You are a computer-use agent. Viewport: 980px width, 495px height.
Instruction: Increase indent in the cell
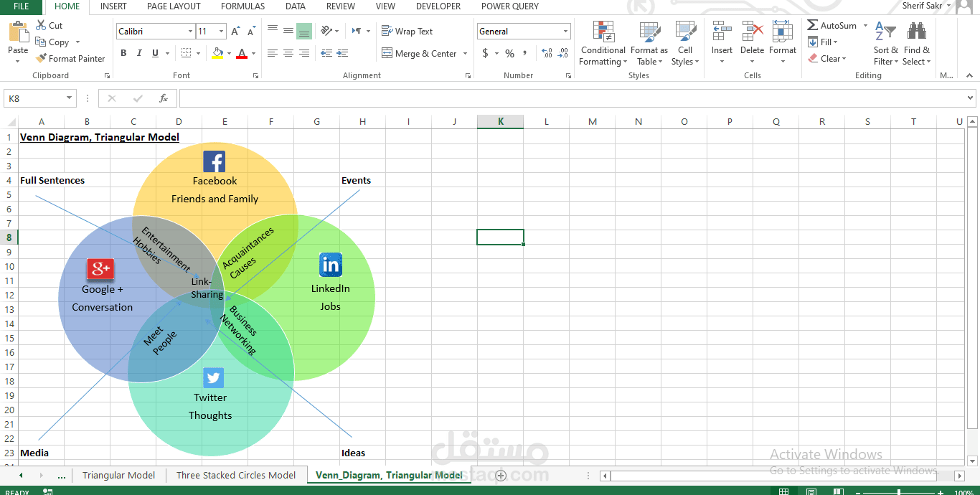tap(342, 53)
